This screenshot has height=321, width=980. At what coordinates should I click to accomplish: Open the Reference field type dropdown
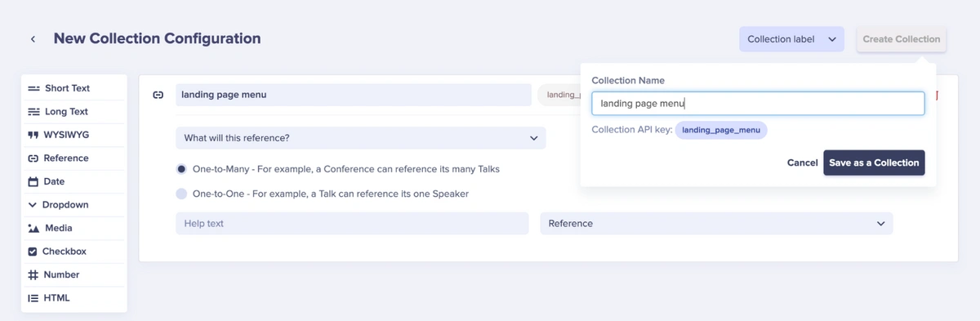[x=716, y=223]
